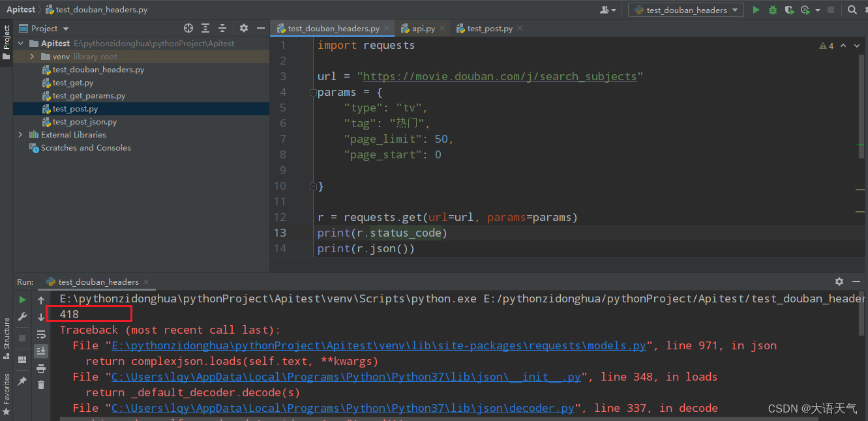Collapse all in Project panel

(x=222, y=28)
